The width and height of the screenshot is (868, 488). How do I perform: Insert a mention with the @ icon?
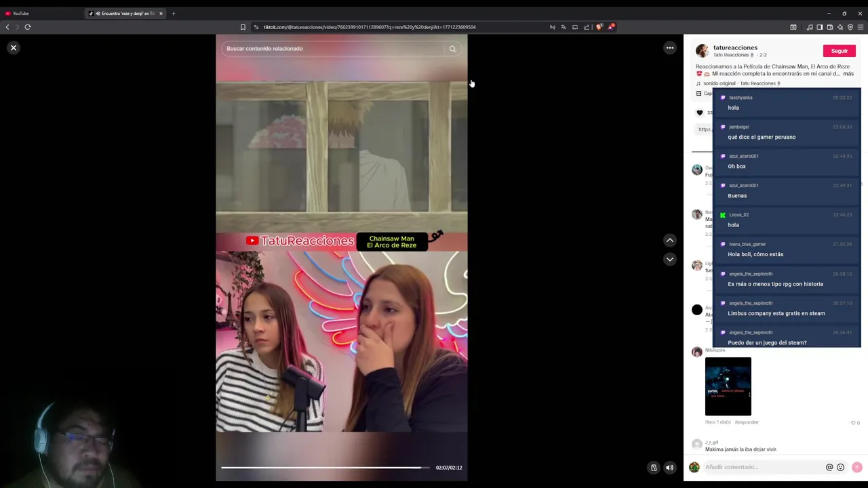point(829,467)
